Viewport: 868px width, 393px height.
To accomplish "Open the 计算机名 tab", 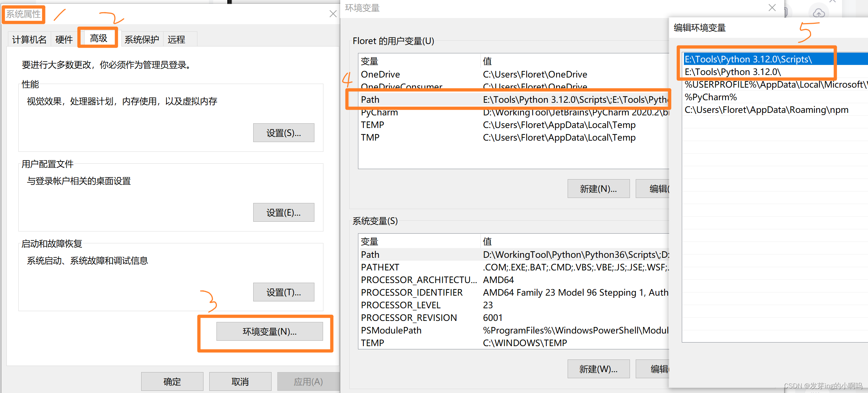I will tap(30, 39).
